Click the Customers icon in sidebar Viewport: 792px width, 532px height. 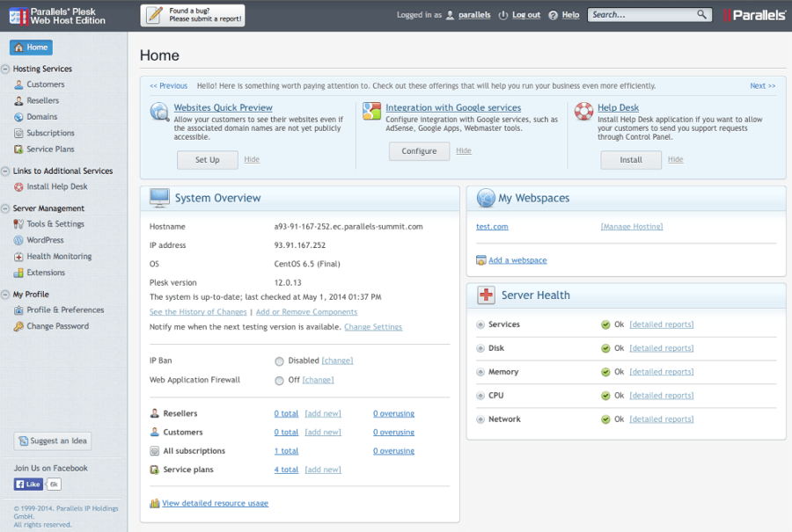18,84
